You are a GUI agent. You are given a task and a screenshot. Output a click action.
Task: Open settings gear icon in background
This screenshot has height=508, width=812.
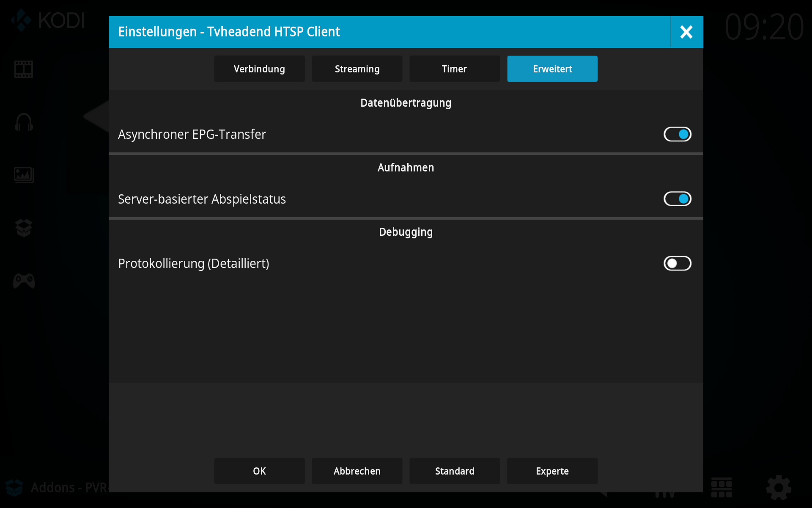(x=779, y=488)
